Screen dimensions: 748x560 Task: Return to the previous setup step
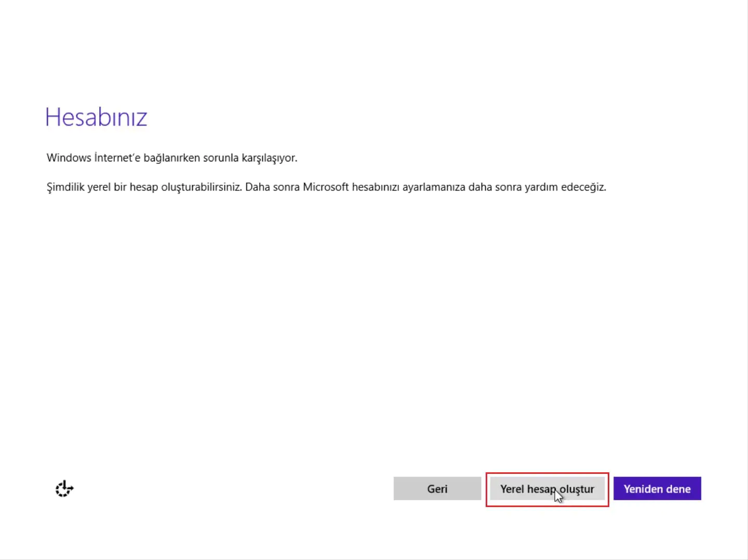tap(437, 488)
